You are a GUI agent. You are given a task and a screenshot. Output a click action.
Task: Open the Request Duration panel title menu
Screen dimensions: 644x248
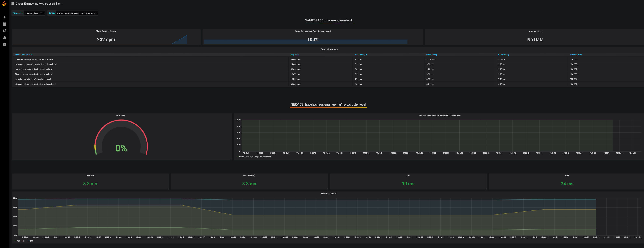[x=328, y=194]
